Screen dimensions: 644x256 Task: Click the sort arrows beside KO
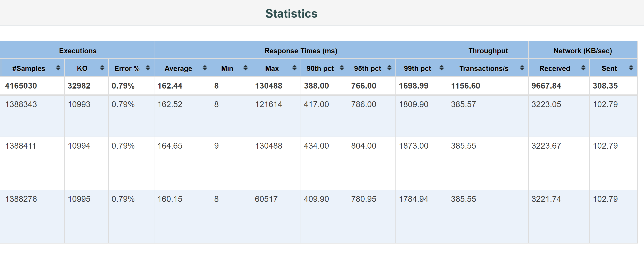point(102,68)
